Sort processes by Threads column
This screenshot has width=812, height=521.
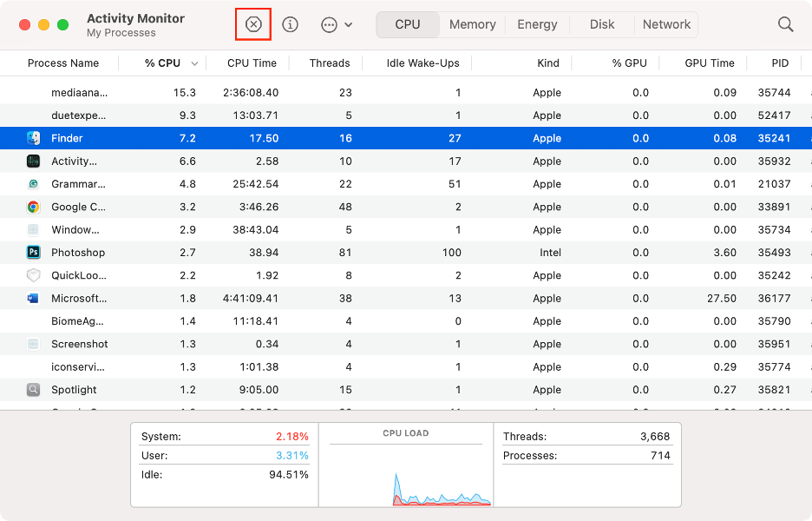click(x=329, y=63)
